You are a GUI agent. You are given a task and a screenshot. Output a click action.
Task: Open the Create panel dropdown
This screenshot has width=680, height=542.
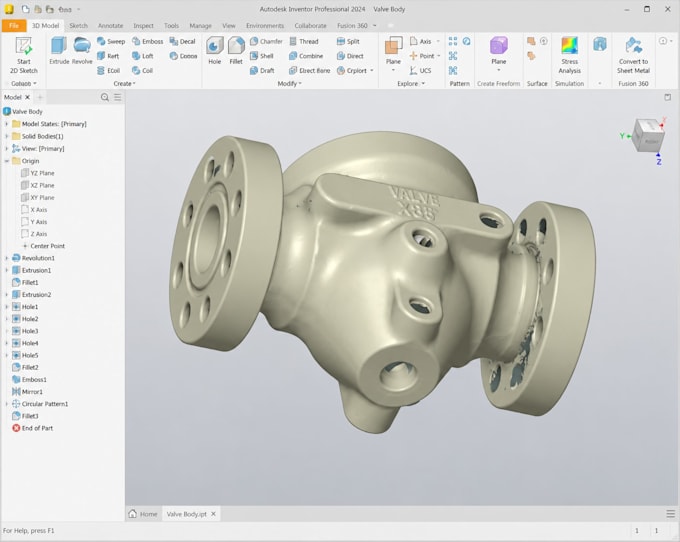(x=124, y=83)
